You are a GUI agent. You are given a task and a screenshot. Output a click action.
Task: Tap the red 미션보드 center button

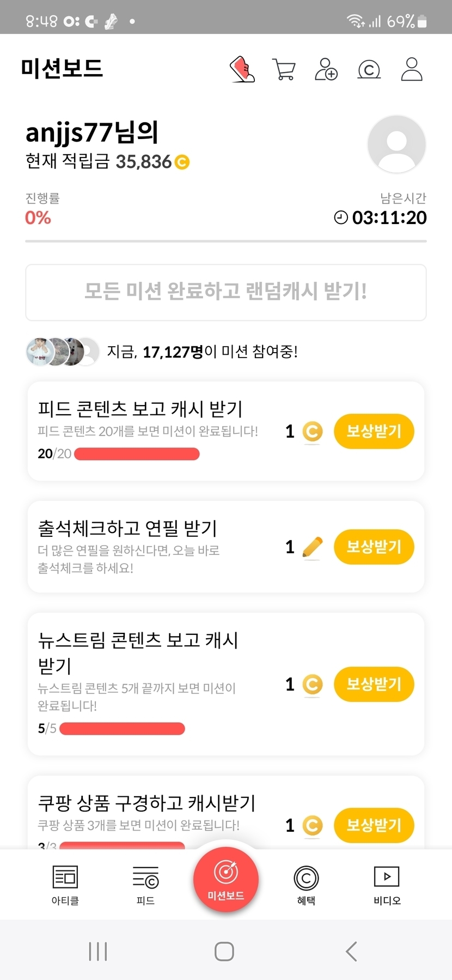click(226, 879)
